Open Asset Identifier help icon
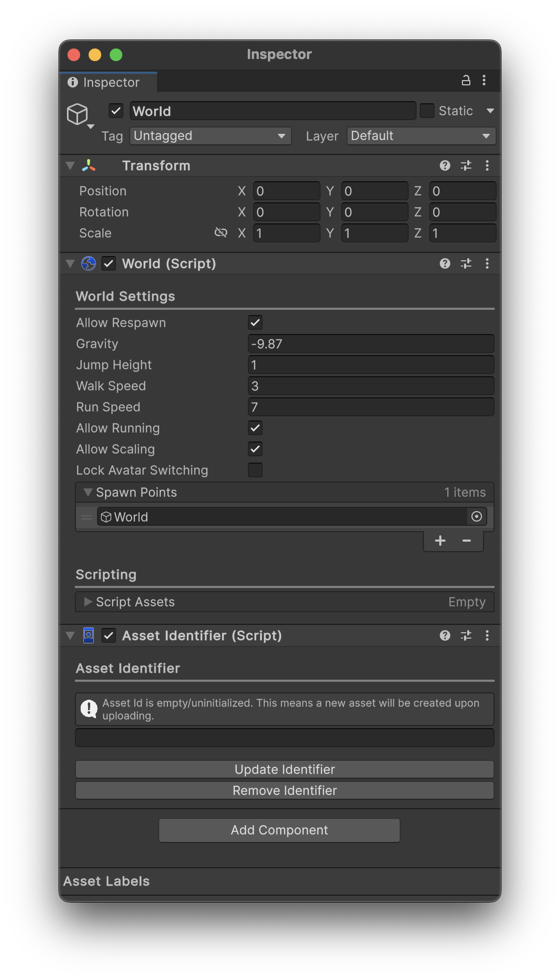 pos(445,635)
